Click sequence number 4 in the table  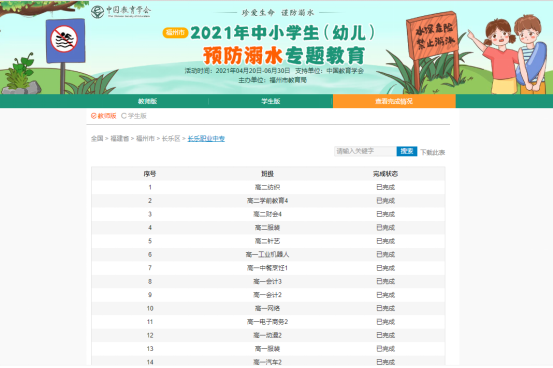point(150,228)
